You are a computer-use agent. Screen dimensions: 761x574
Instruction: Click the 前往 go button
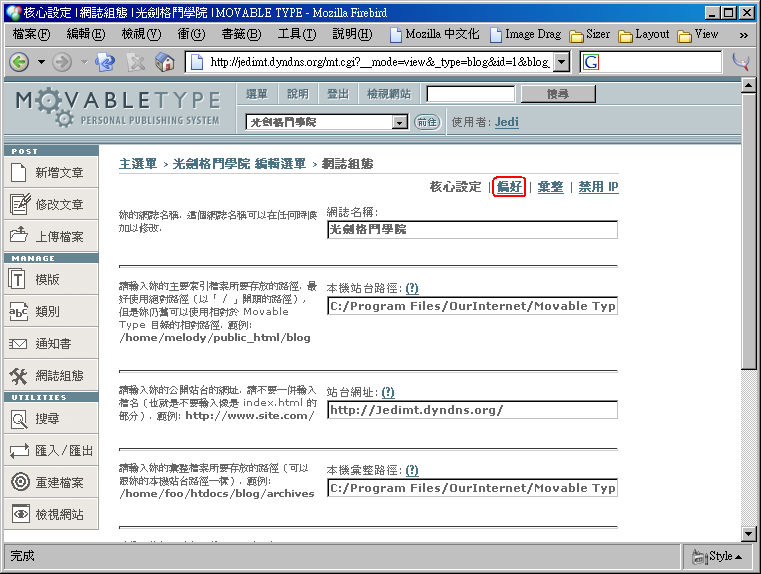coord(427,122)
